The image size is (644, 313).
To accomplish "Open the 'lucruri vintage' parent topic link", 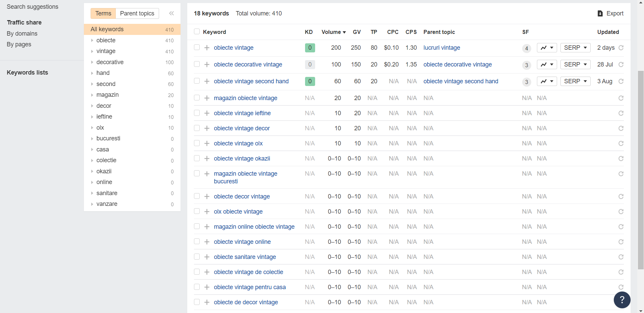I will (x=441, y=48).
